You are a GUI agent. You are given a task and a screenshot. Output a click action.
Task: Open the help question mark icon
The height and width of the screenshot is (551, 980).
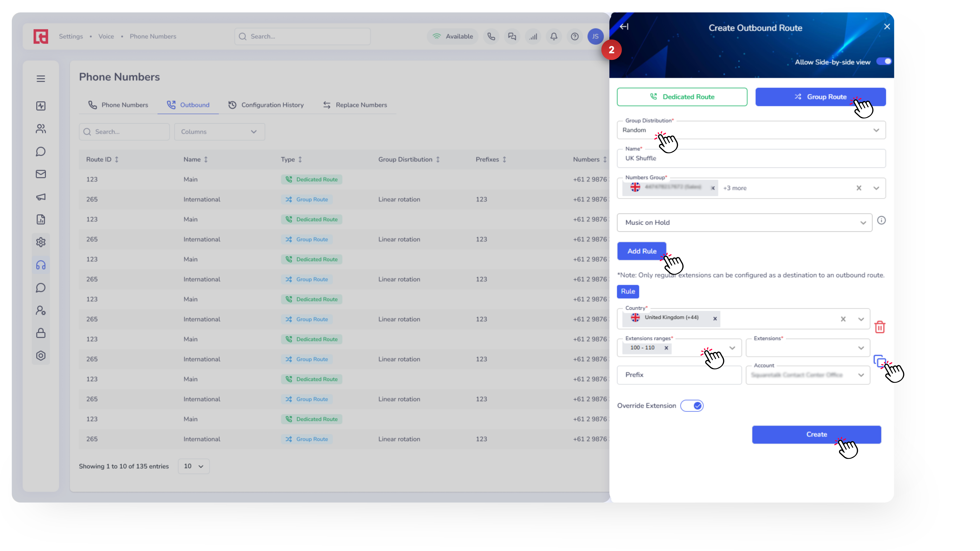click(574, 37)
